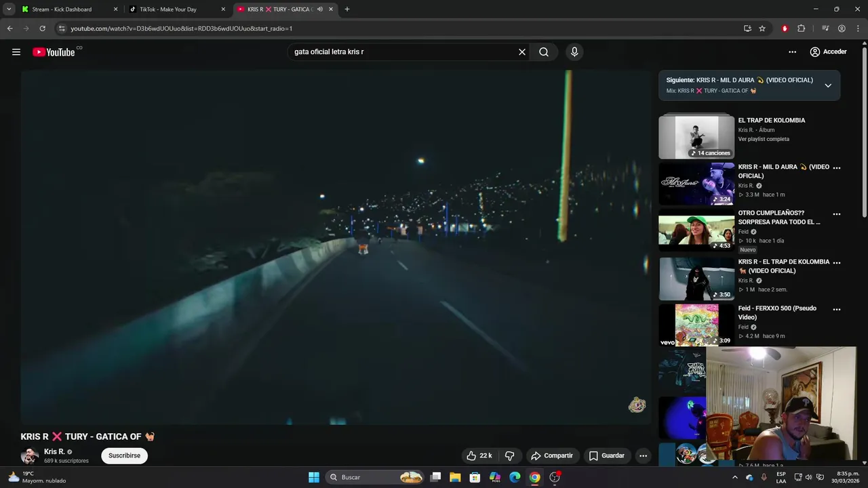
Task: Open the Chrome profile avatar
Action: click(x=842, y=28)
